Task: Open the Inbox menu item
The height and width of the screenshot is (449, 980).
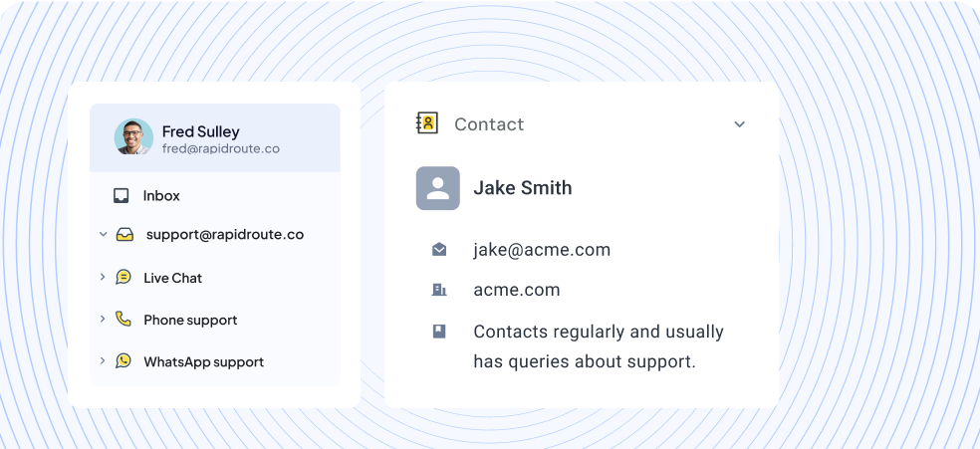Action: (x=161, y=196)
